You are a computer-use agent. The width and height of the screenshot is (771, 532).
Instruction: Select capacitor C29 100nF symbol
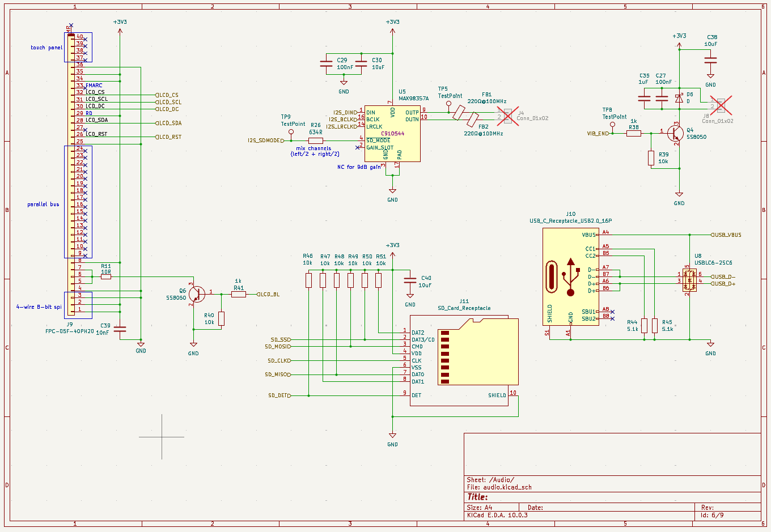click(x=327, y=63)
